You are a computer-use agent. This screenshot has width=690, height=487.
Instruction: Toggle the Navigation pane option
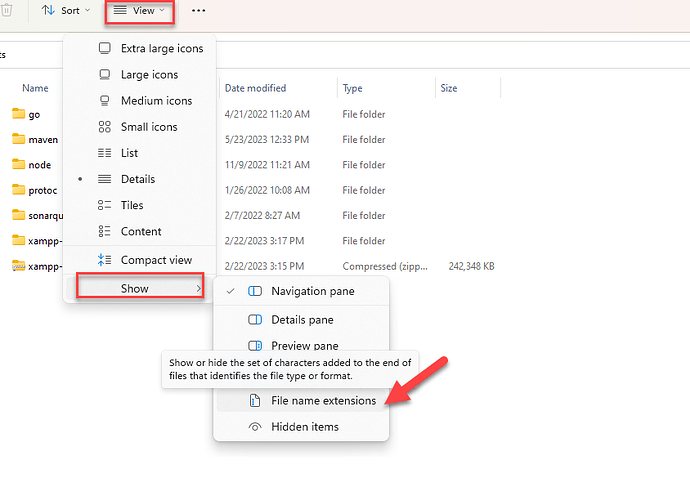pos(301,291)
